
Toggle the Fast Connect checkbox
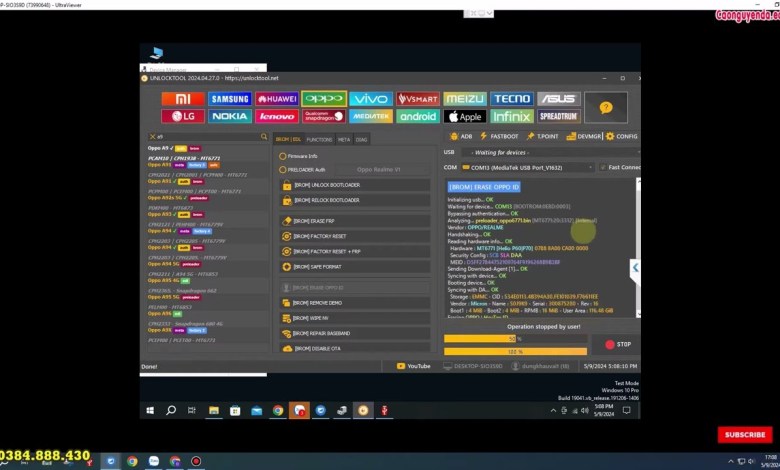(603, 167)
